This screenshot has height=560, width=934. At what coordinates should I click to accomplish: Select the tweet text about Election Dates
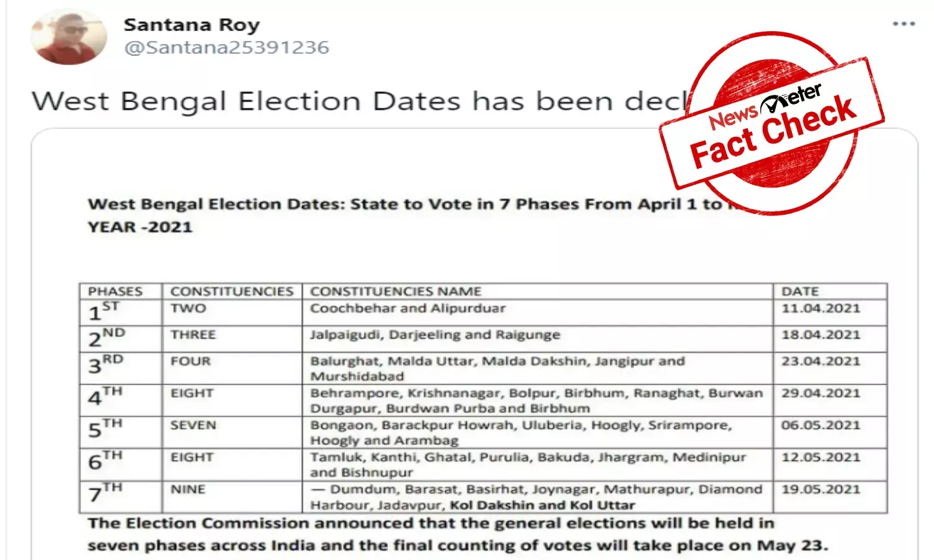click(311, 101)
